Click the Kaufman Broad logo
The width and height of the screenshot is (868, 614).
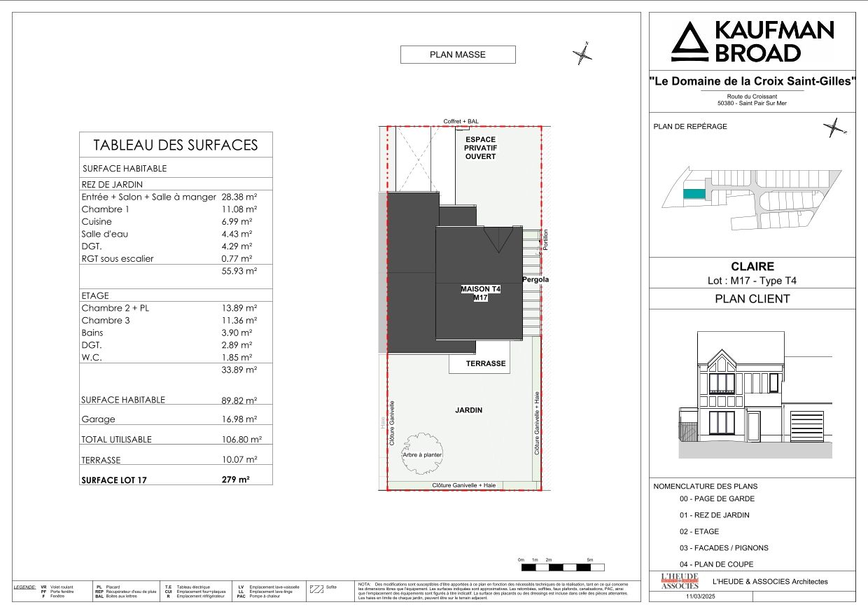pos(752,42)
